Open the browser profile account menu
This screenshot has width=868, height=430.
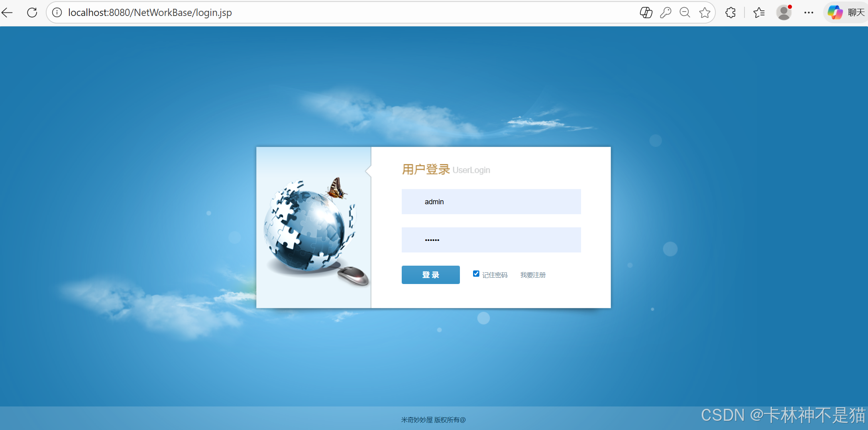click(x=784, y=12)
